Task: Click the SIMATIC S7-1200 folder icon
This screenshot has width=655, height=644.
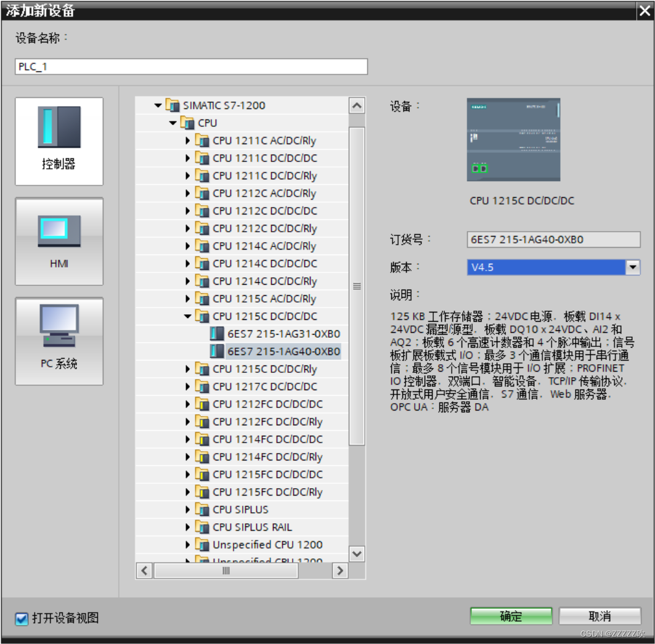Action: click(x=173, y=105)
